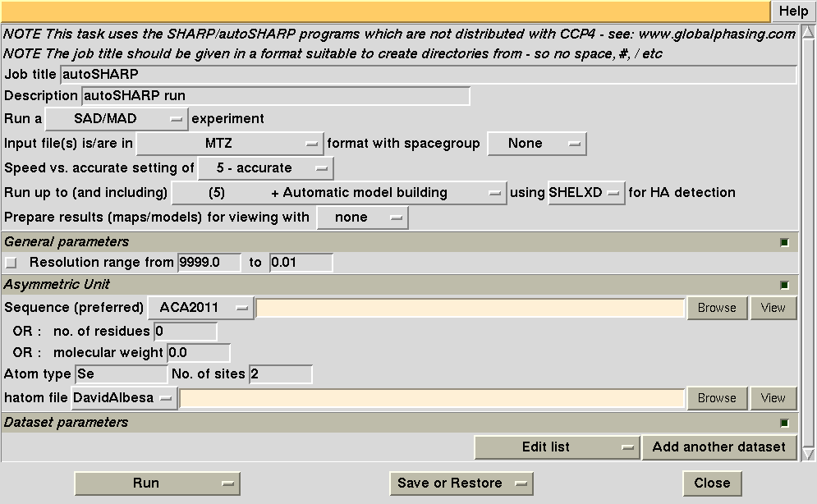817x504 pixels.
Task: Edit the Job title field
Action: [x=429, y=75]
